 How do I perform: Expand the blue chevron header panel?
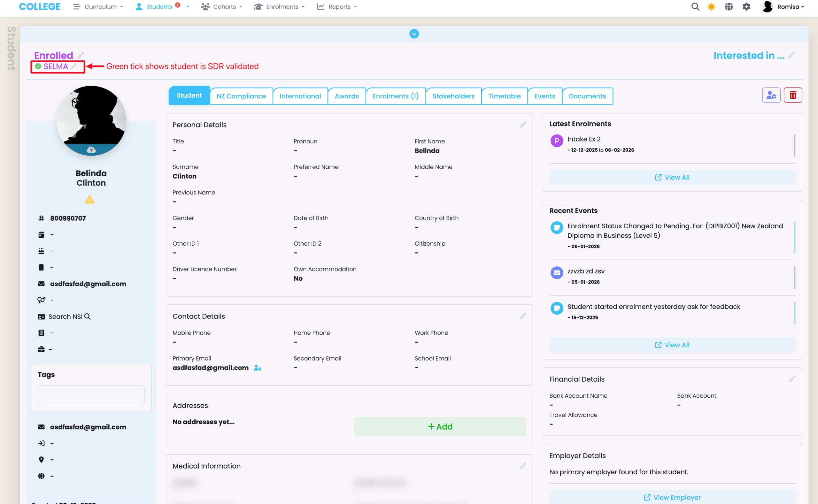coord(414,34)
